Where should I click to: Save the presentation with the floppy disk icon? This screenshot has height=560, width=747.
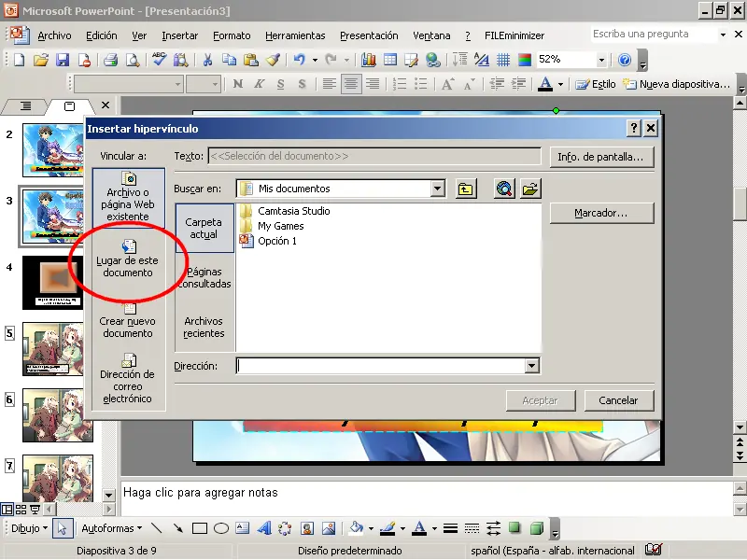(63, 60)
